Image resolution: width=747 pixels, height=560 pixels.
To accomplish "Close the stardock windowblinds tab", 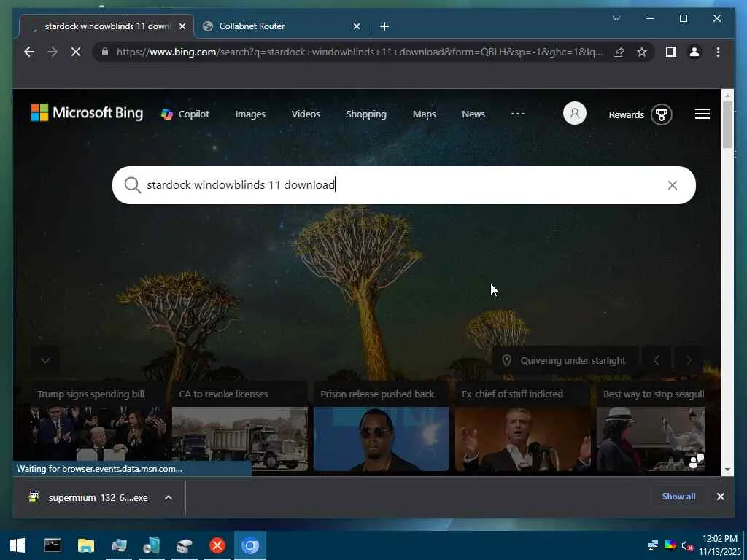I will point(182,26).
